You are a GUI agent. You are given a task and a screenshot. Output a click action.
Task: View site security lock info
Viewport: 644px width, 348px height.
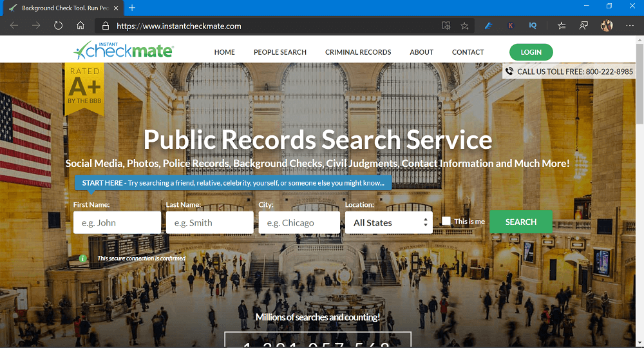(x=106, y=26)
